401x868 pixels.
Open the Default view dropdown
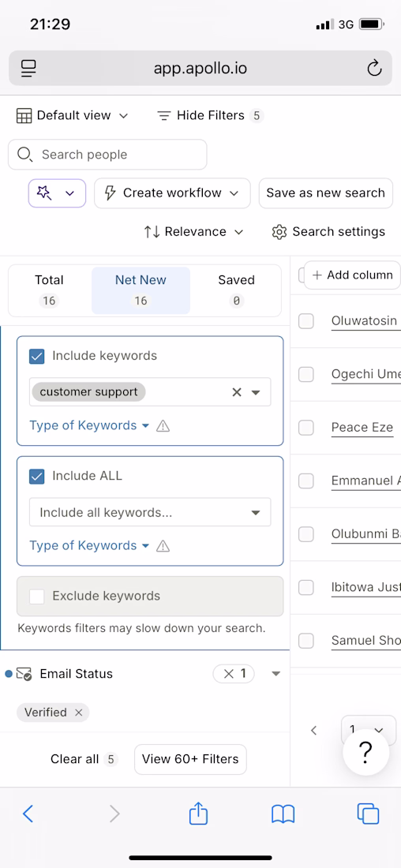[x=72, y=116]
